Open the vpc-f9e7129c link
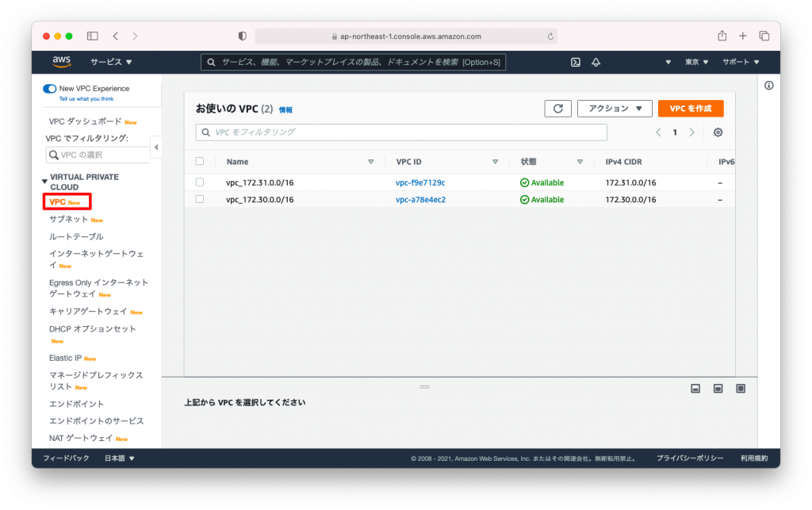 [x=419, y=182]
